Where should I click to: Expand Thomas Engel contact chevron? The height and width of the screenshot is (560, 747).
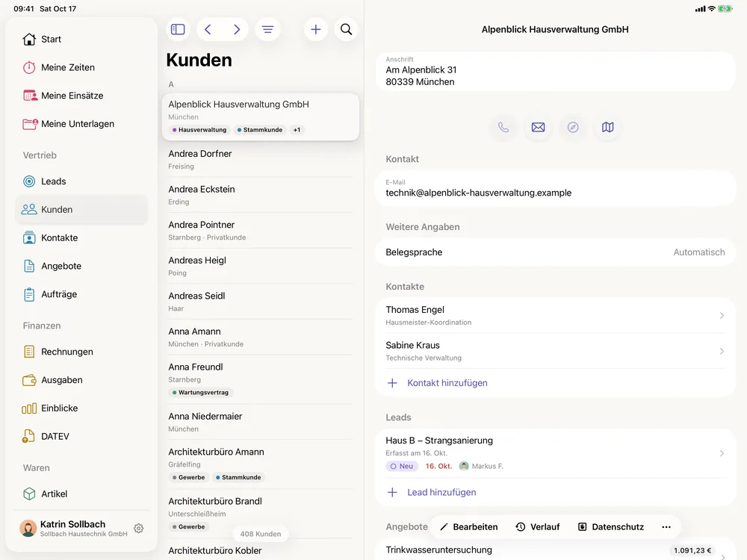click(722, 316)
